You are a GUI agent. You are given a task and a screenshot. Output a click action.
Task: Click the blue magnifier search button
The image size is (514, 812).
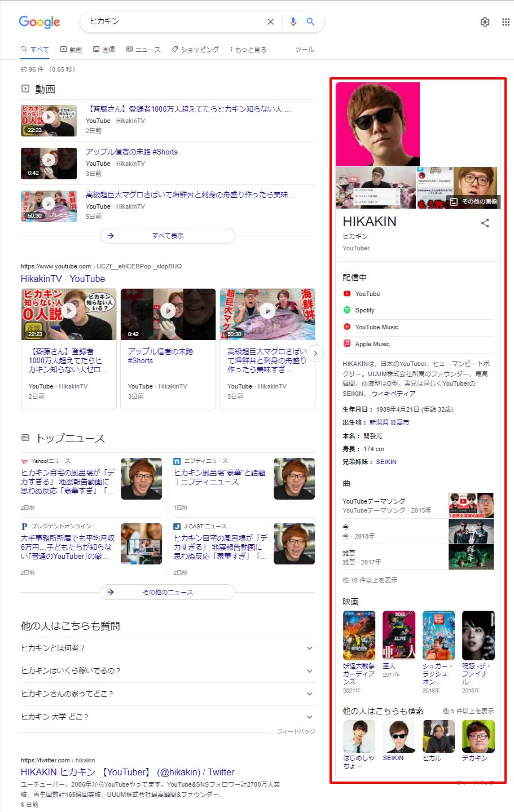[310, 21]
